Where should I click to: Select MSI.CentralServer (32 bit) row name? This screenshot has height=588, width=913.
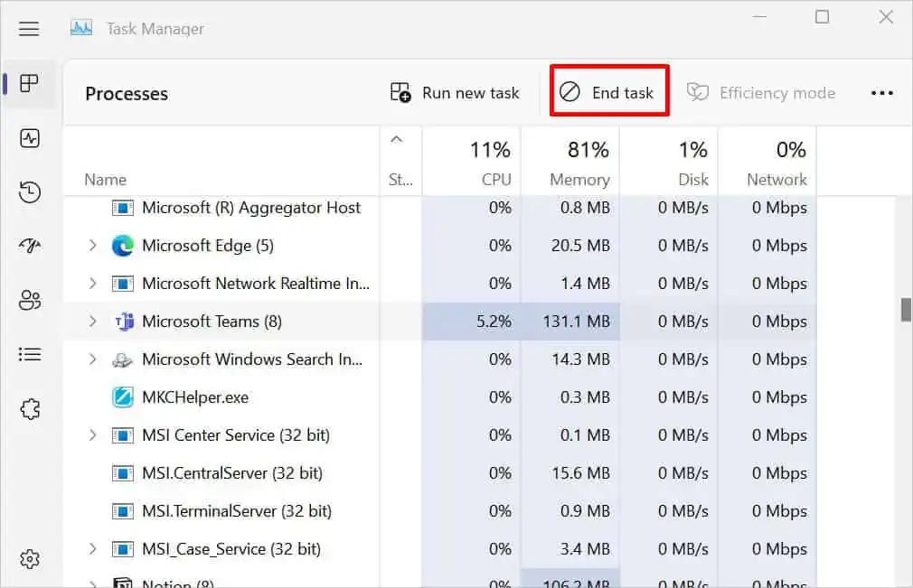[x=231, y=473]
